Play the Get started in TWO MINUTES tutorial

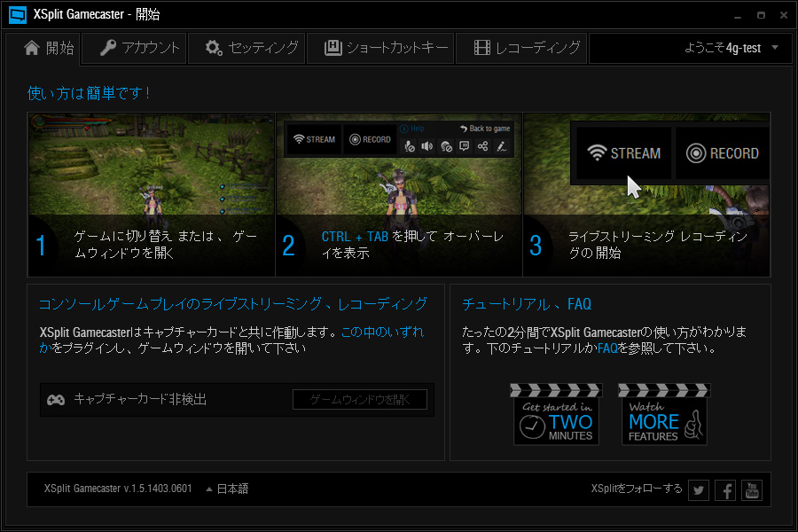556,414
